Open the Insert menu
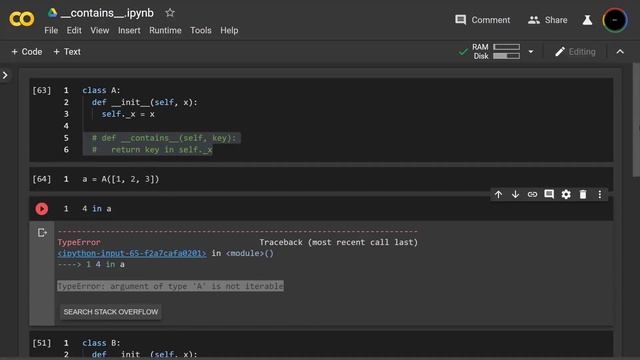 (x=129, y=31)
